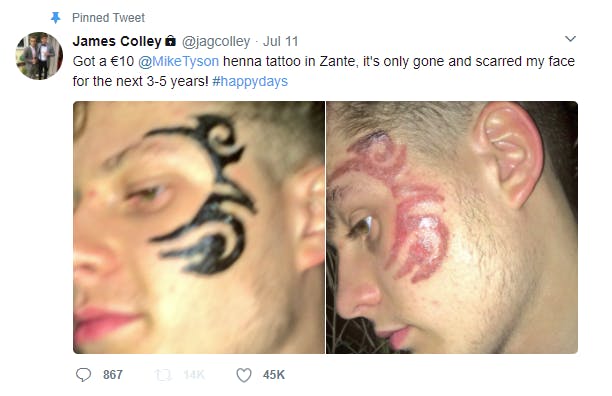Click the disabled retweet arrows icon
612x396 pixels.
point(163,375)
